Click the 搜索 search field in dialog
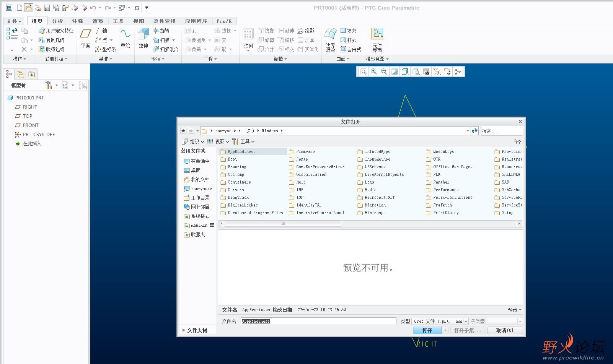Screen dimensions: 613x364 tap(502, 131)
